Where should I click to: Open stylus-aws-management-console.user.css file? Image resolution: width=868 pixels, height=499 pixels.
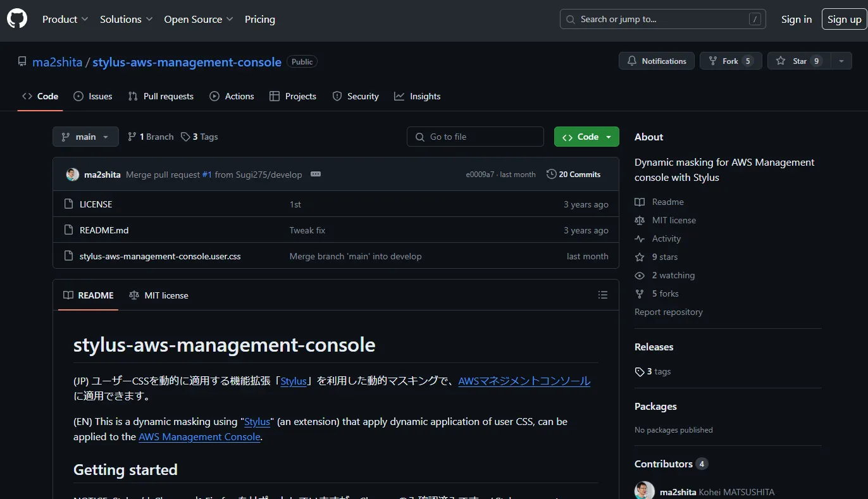pos(160,256)
